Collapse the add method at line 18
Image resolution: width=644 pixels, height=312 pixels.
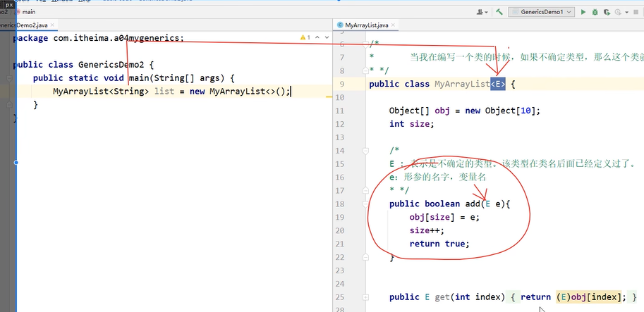pyautogui.click(x=365, y=204)
